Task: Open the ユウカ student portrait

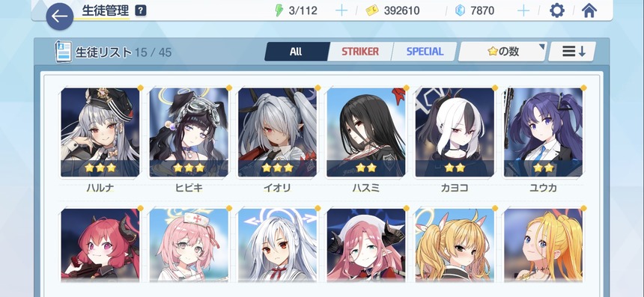Action: click(x=544, y=132)
